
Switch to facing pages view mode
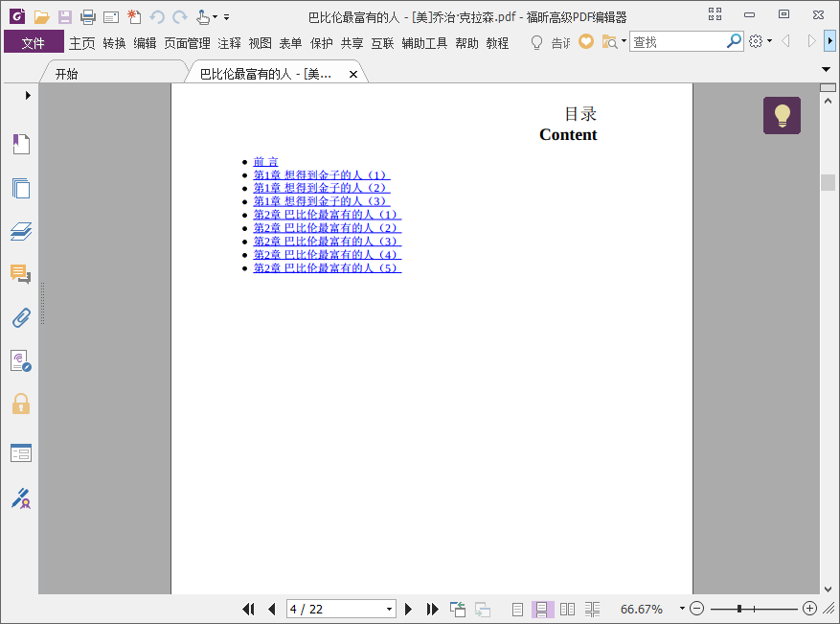[x=567, y=609]
